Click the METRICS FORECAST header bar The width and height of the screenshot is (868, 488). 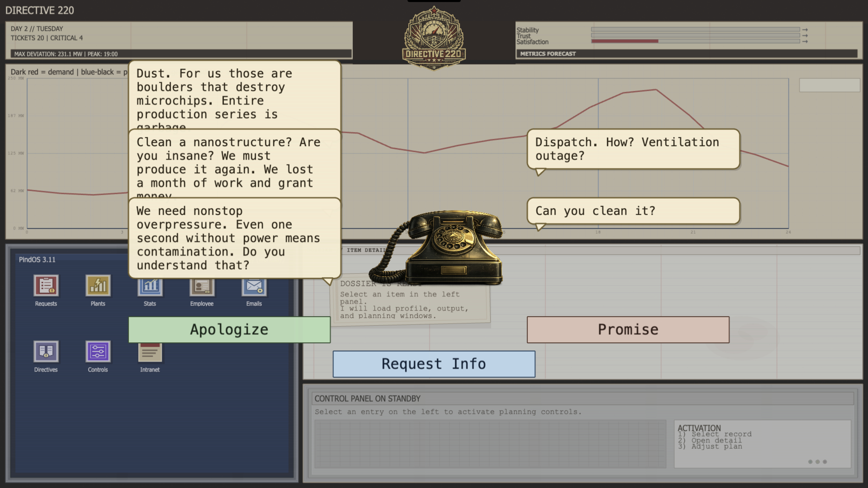click(687, 54)
